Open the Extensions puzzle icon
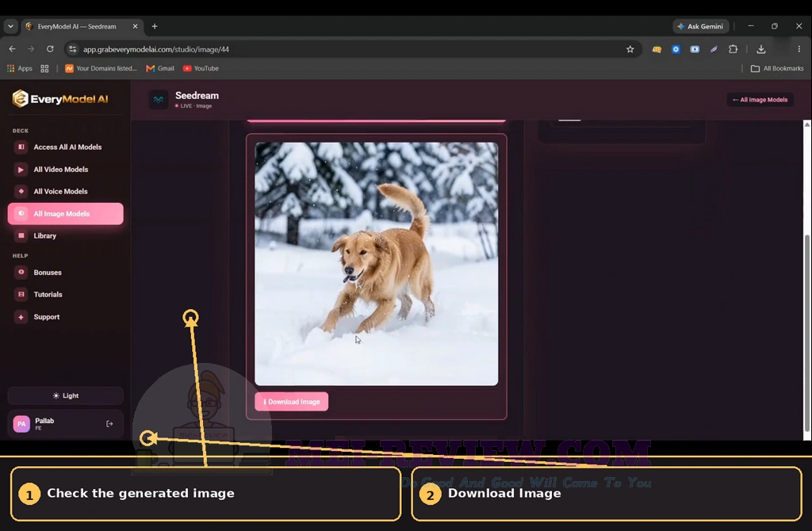The width and height of the screenshot is (812, 531). click(x=733, y=49)
